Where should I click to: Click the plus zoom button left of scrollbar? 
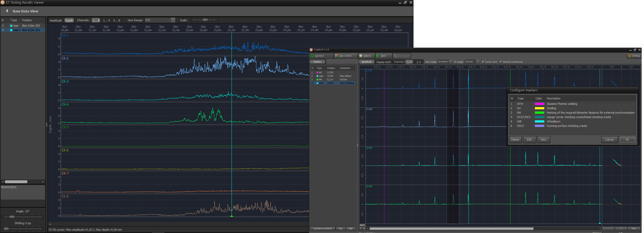click(364, 229)
